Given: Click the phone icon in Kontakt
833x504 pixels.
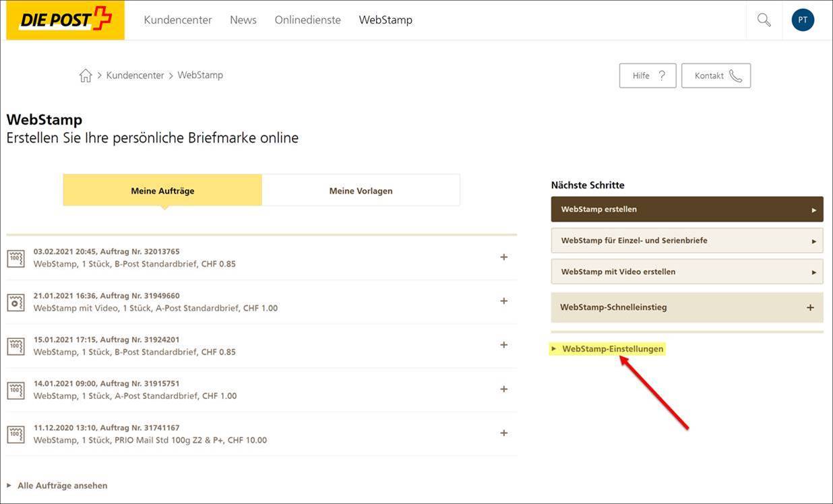Looking at the screenshot, I should (735, 76).
